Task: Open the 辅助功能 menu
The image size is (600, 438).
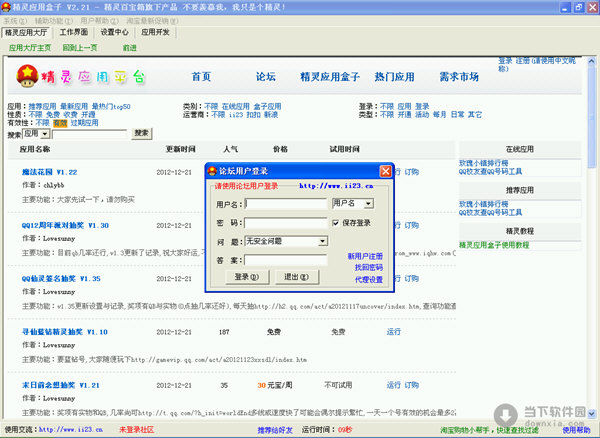Action: 54,21
